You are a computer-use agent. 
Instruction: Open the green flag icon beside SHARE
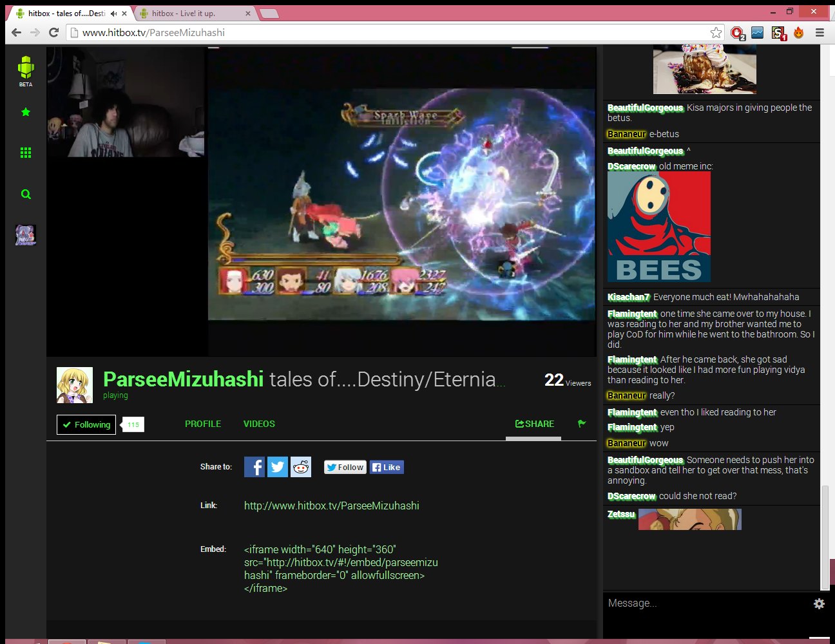pos(582,424)
